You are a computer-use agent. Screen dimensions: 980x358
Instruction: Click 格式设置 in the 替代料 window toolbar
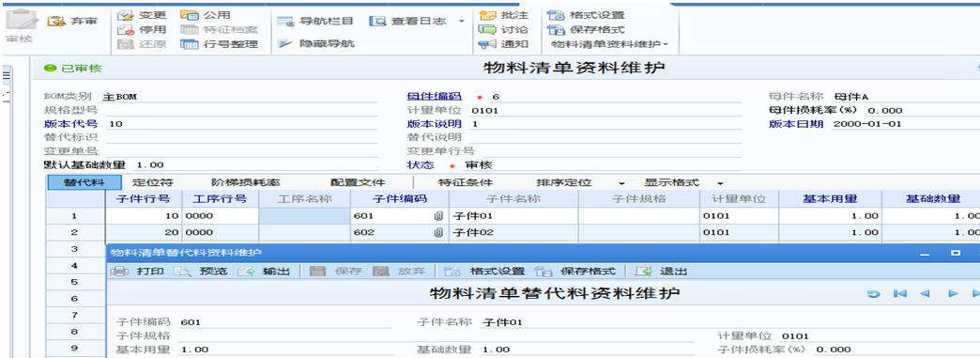[x=483, y=272]
